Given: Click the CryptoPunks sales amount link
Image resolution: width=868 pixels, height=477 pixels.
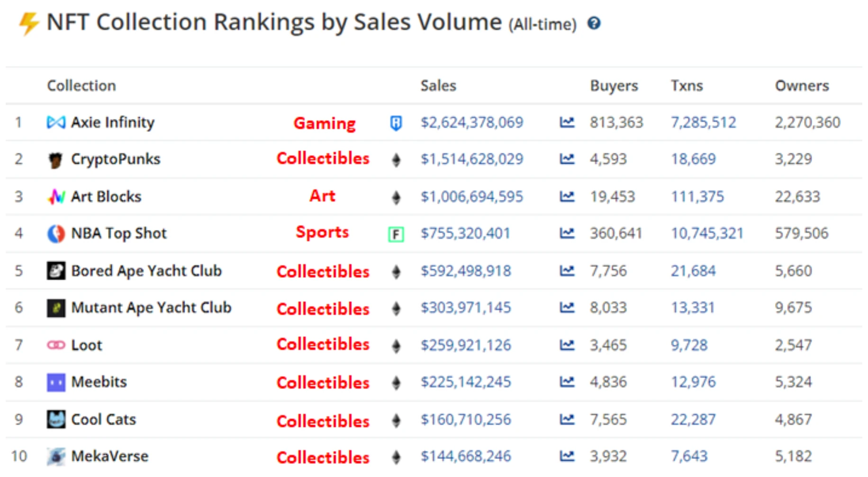Looking at the screenshot, I should point(472,159).
